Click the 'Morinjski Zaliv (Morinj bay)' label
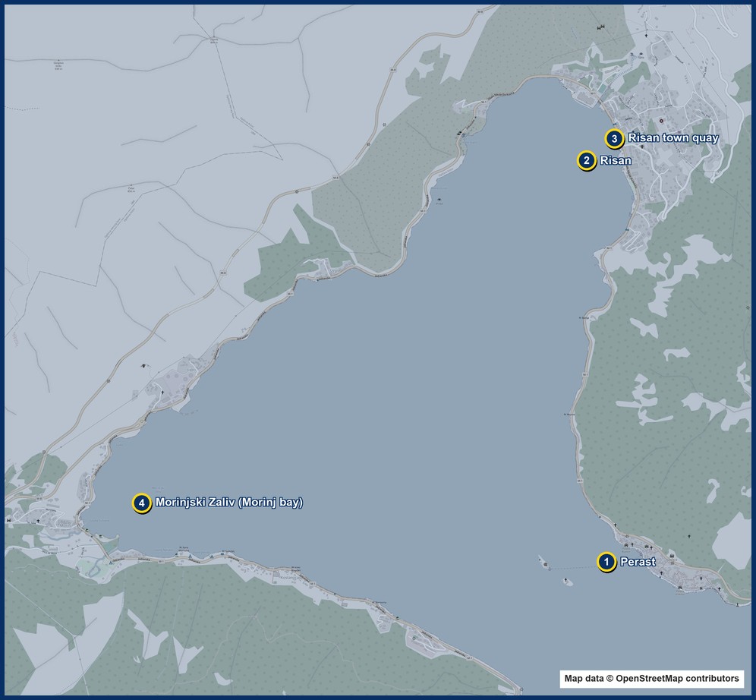The width and height of the screenshot is (756, 700). [229, 503]
